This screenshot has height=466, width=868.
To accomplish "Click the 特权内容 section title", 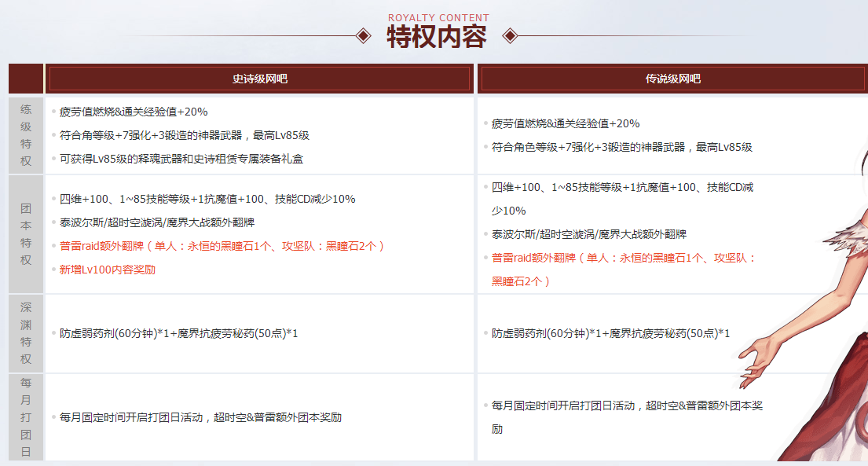I will click(437, 35).
